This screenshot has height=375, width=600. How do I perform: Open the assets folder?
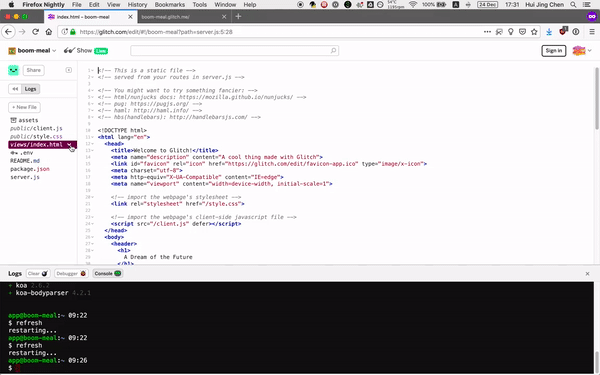[24, 120]
